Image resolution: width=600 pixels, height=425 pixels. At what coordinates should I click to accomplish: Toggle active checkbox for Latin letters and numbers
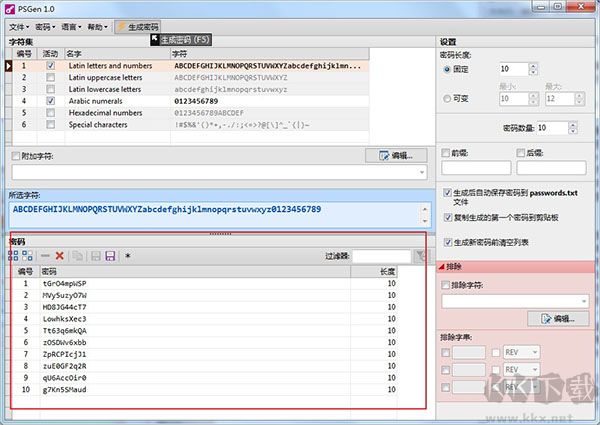click(51, 65)
